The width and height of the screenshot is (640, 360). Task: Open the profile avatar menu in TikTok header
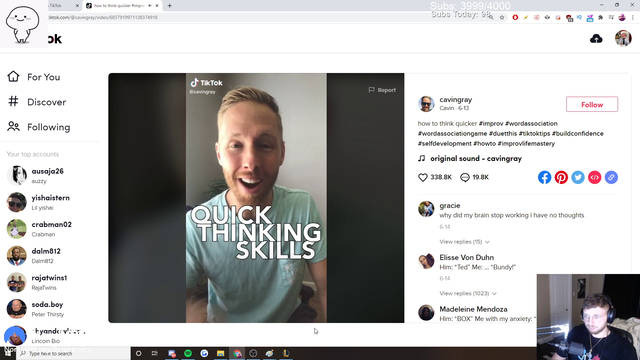[x=623, y=38]
